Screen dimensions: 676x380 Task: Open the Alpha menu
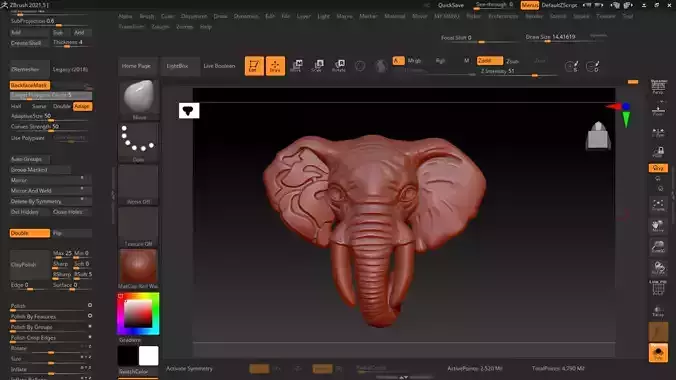[125, 16]
